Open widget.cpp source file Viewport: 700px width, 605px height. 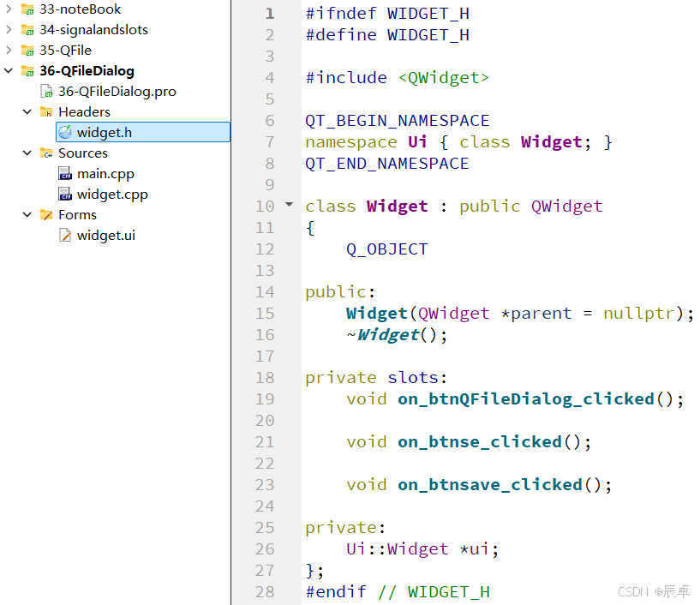tap(112, 194)
